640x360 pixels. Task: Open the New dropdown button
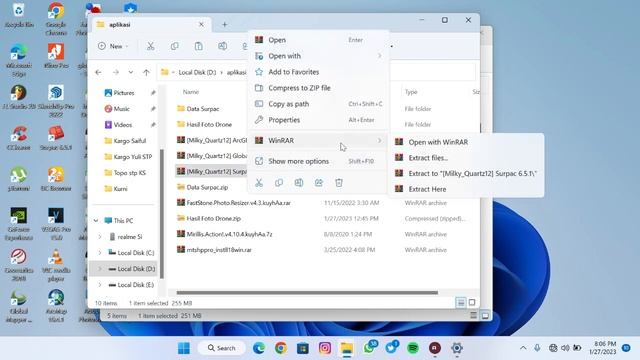coord(113,46)
